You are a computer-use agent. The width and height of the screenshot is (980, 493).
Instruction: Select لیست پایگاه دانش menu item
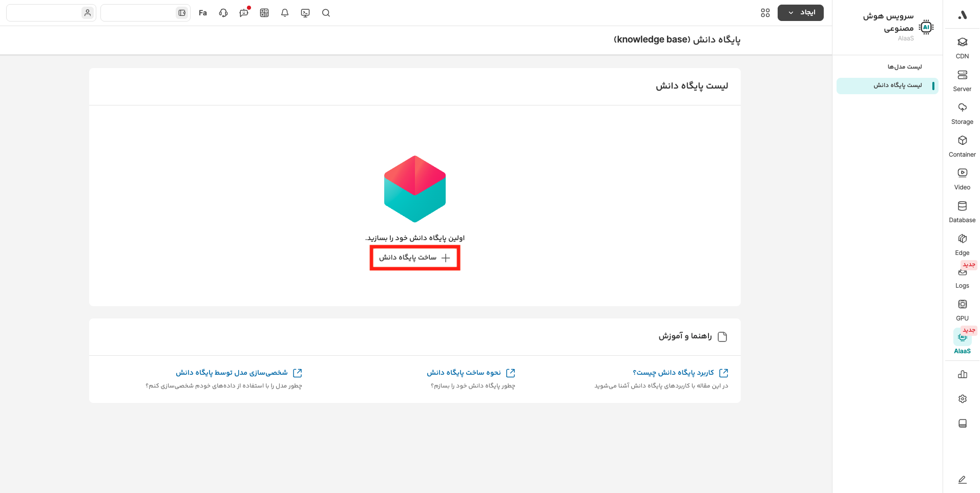[897, 85]
